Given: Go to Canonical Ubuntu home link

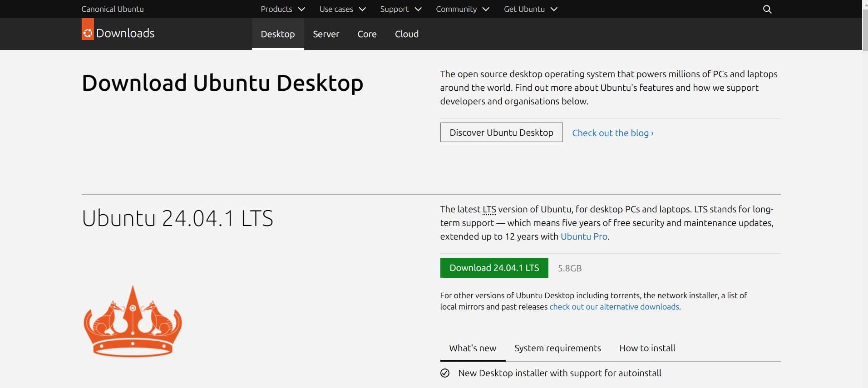Looking at the screenshot, I should pos(113,9).
